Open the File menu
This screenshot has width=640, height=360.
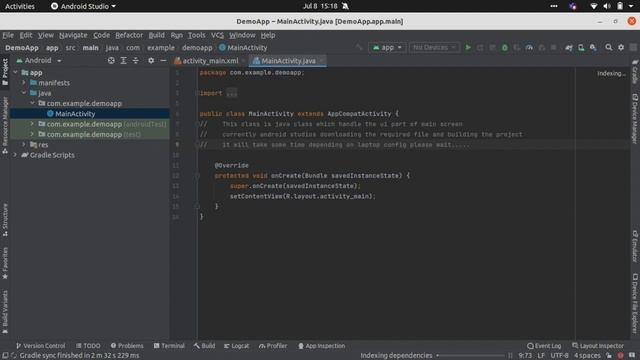(x=8, y=35)
